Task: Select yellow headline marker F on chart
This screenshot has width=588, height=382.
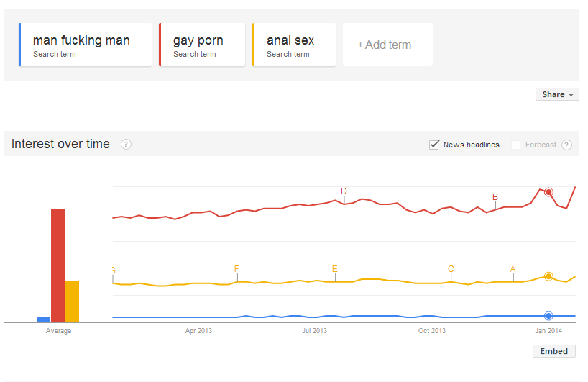Action: coord(236,268)
